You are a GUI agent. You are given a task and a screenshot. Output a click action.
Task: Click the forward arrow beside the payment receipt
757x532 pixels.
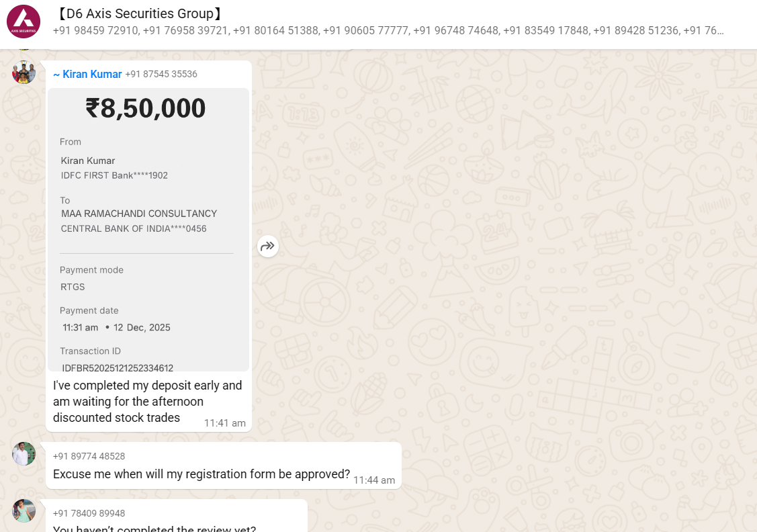tap(267, 246)
